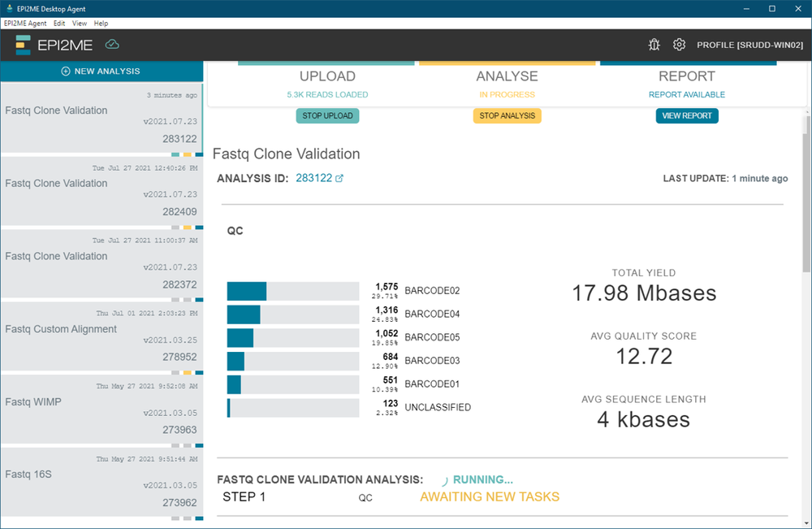Click the UPLOAD stage heading
812x529 pixels.
[327, 76]
